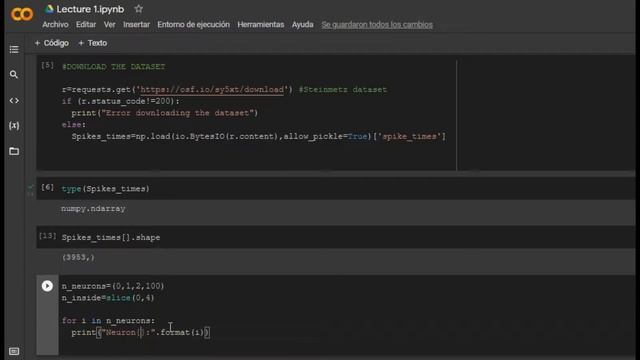
Task: Add a new code cell with + Código
Action: [x=51, y=43]
